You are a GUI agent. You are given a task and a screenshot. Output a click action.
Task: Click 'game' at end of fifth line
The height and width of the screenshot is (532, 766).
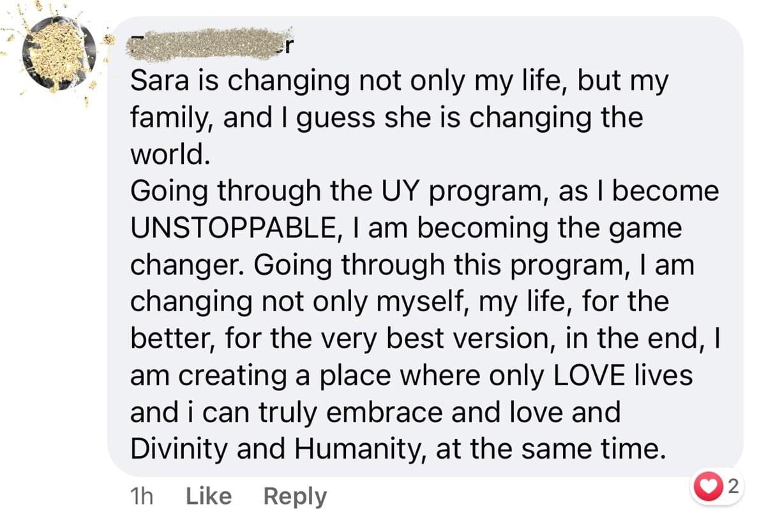647,228
